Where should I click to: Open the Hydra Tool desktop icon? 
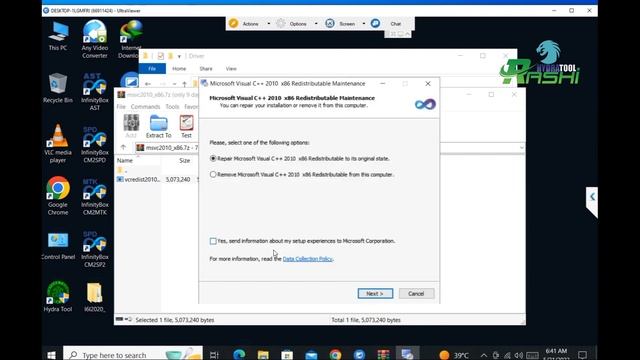tap(58, 297)
